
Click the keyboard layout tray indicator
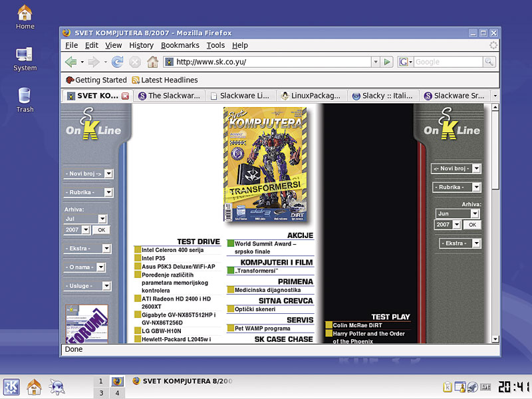coord(485,387)
